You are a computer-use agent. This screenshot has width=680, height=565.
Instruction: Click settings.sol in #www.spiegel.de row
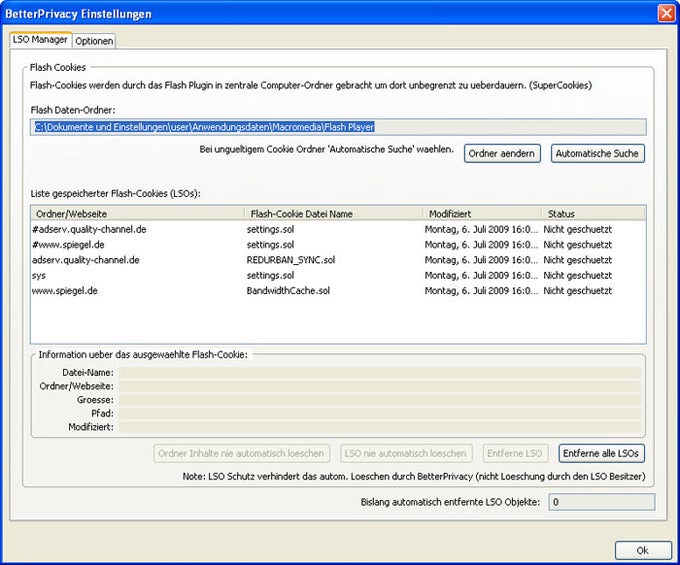point(271,245)
